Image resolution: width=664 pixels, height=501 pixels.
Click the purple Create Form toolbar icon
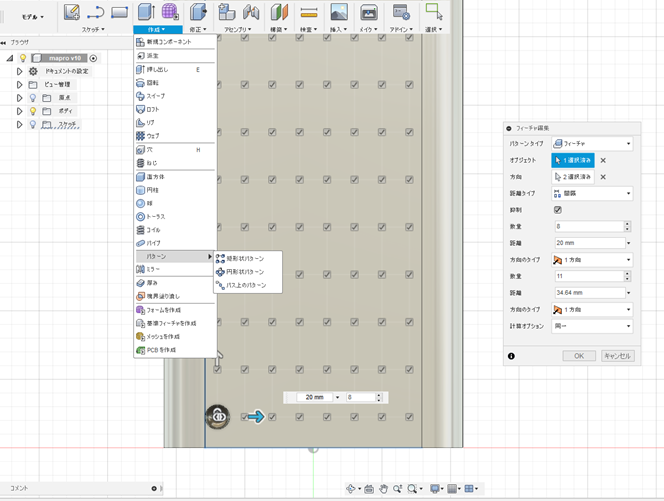[x=170, y=12]
